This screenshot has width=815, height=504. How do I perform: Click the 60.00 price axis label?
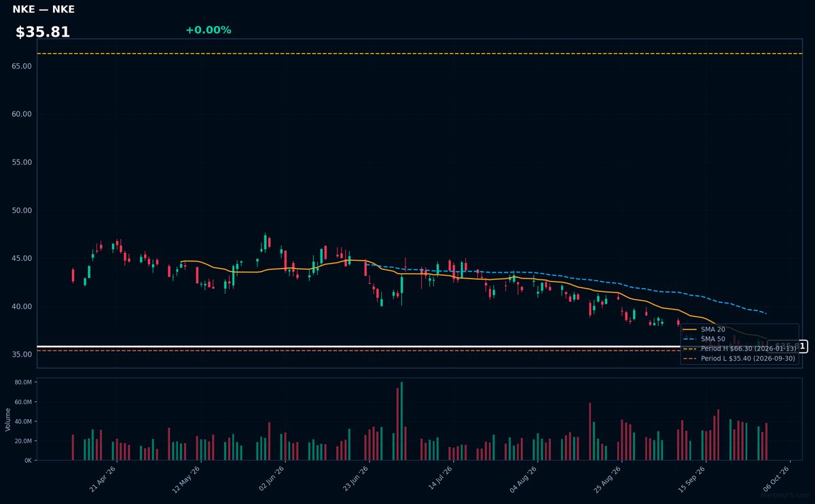click(22, 114)
